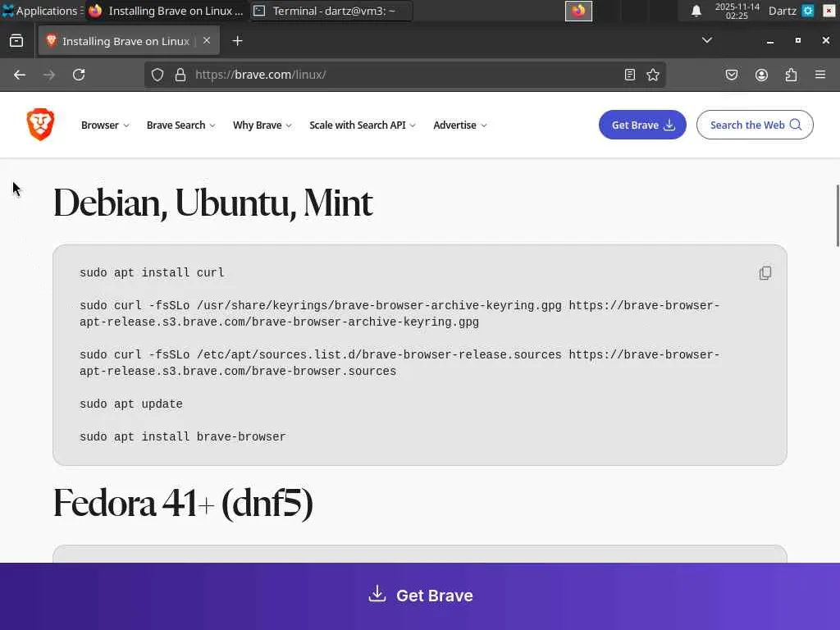Open the Pocket save icon
The image size is (840, 630).
(x=731, y=75)
